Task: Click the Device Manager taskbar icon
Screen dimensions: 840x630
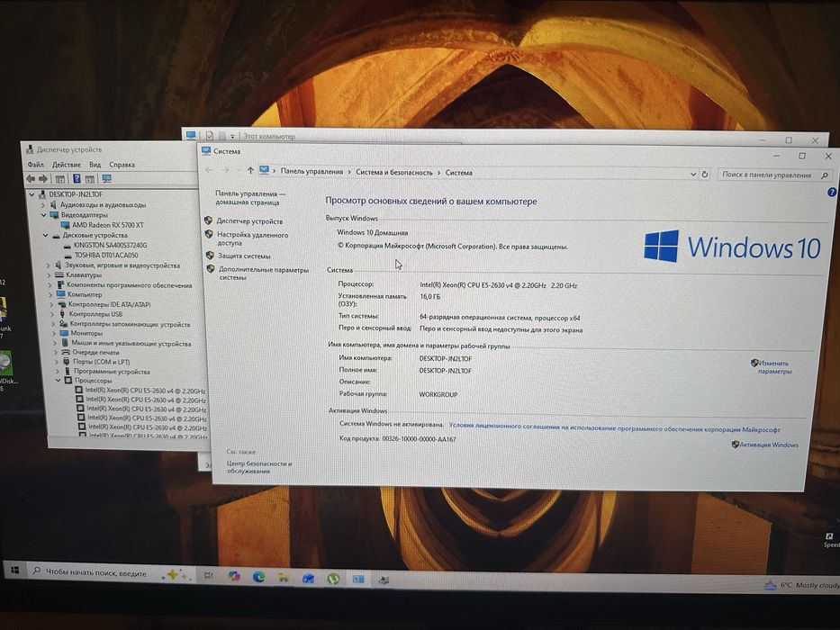Action: click(384, 580)
